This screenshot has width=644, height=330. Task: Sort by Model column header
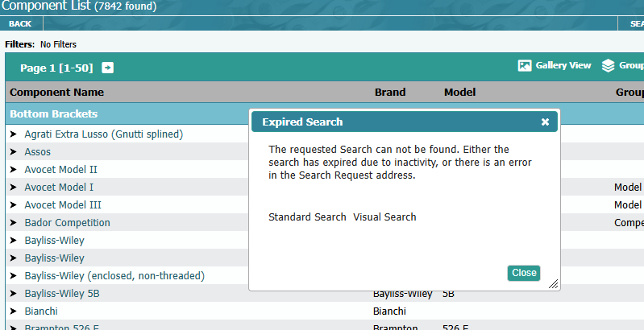coord(460,93)
